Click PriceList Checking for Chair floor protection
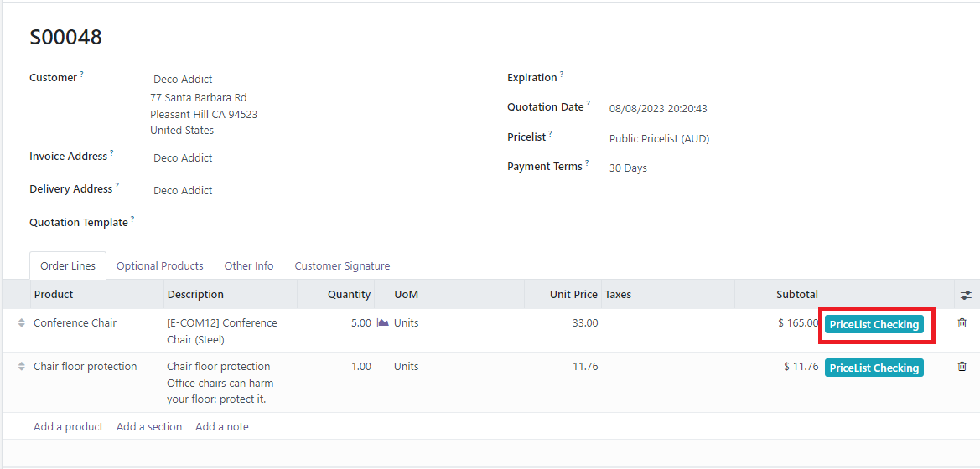The width and height of the screenshot is (980, 469). coord(874,368)
